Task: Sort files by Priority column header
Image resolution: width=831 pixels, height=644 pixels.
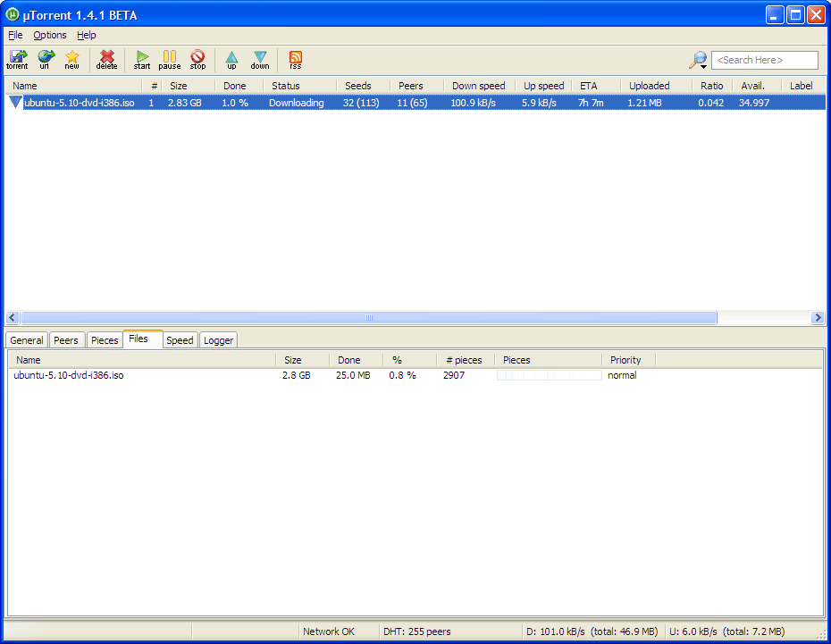Action: (x=629, y=360)
